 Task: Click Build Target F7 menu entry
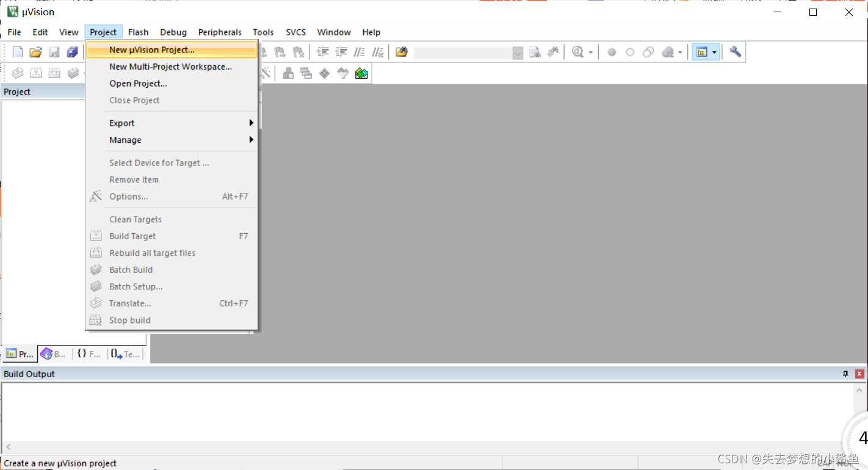tap(172, 236)
